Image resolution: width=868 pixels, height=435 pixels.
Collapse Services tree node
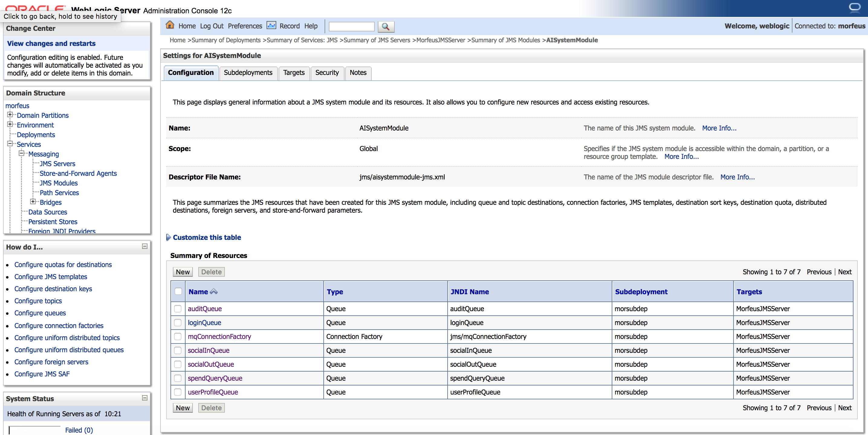(10, 143)
